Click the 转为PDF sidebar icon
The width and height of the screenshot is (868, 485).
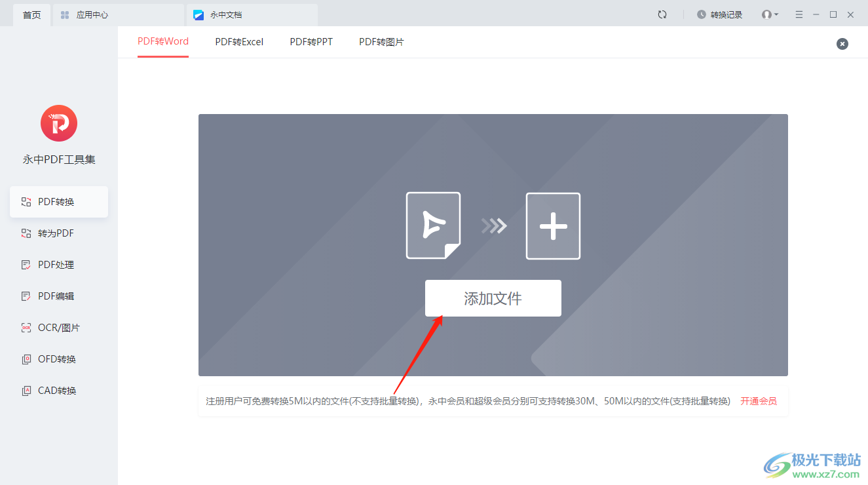click(x=26, y=233)
